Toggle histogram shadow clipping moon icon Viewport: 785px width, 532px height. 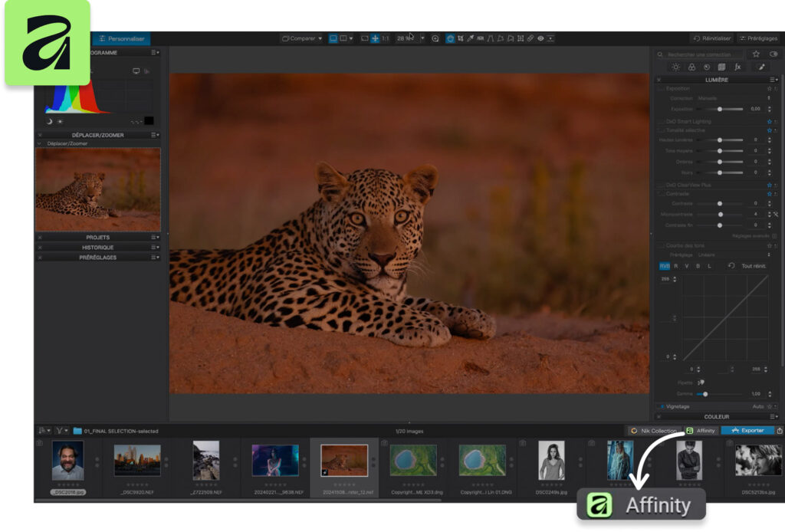tap(49, 122)
